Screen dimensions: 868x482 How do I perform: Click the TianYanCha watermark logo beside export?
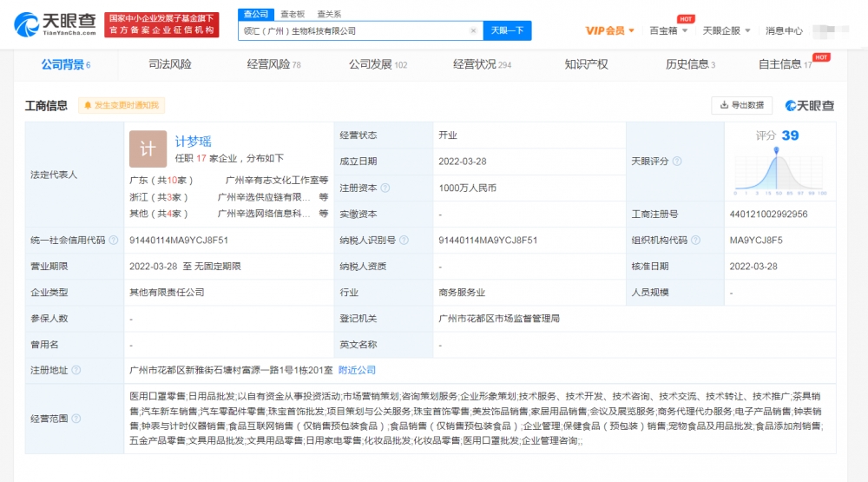pyautogui.click(x=810, y=105)
